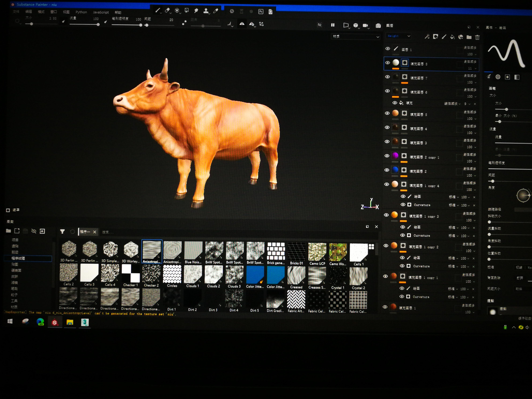
Task: Open the Height channel dropdown
Action: pos(398,36)
